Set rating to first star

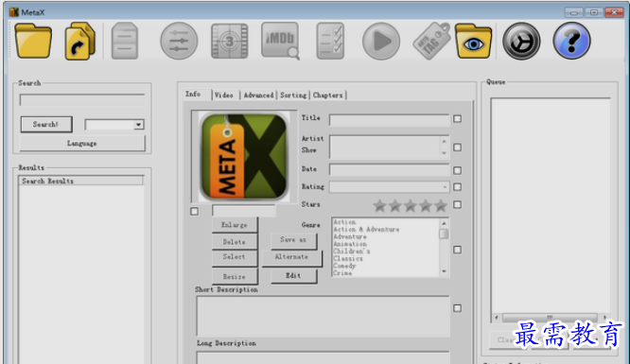click(379, 206)
